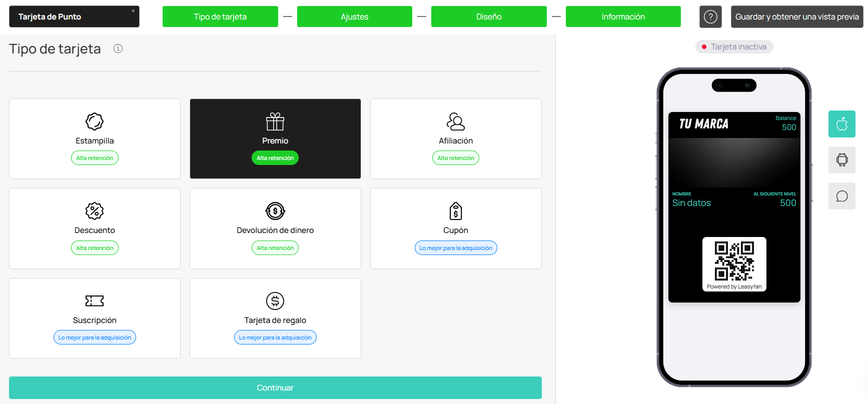Open the help question mark button
868x404 pixels.
pos(710,17)
